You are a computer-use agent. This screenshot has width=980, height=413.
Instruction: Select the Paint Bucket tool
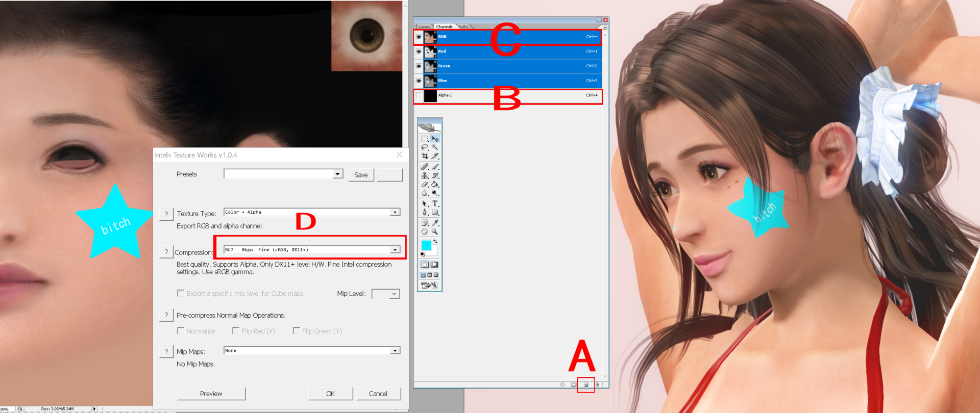click(x=435, y=184)
